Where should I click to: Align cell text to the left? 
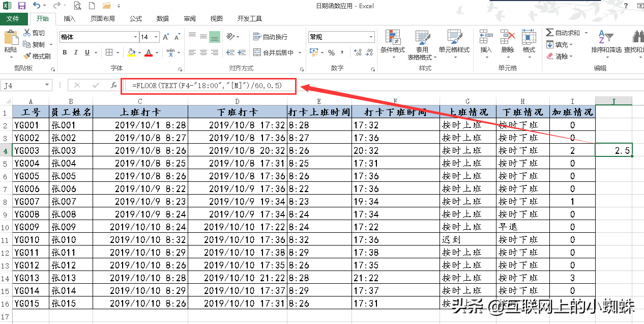(192, 52)
